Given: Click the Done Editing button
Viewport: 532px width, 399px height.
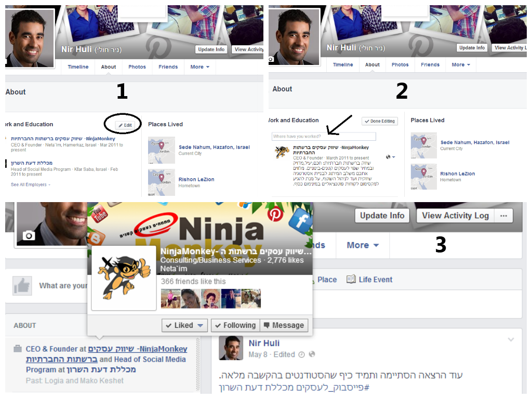Looking at the screenshot, I should click(380, 121).
